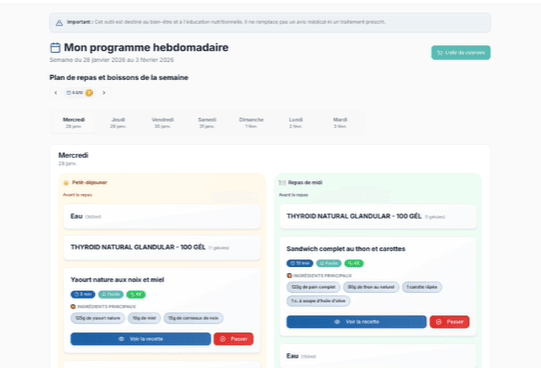The height and width of the screenshot is (368, 541).
Task: Click eye icon in sandwich Voir la recette button
Action: click(337, 322)
